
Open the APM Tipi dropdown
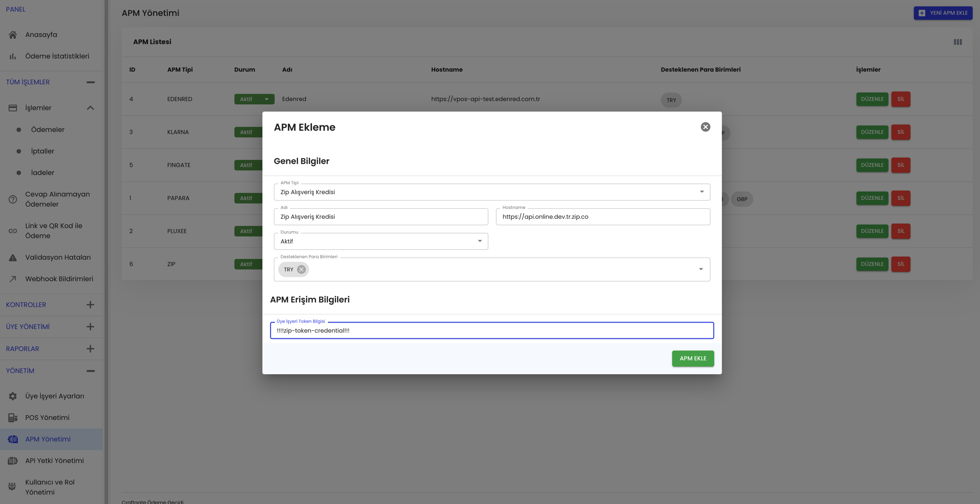pos(492,192)
